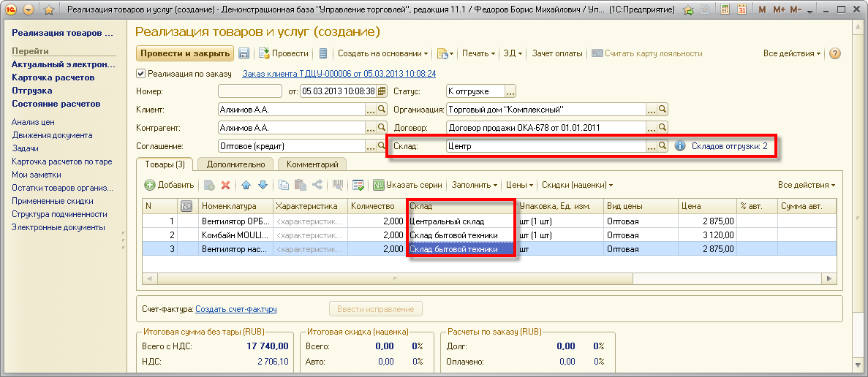This screenshot has width=868, height=377.
Task: Open Заказ клиента ТДЦУ-000006 link
Action: tap(339, 74)
